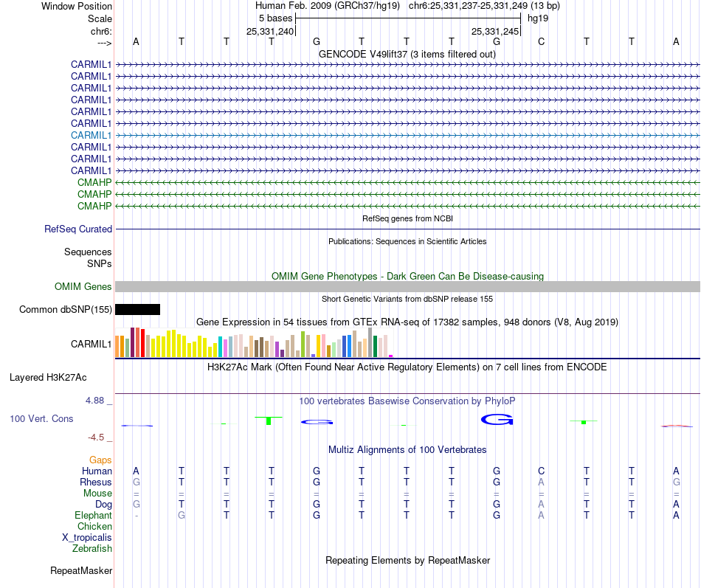Open the Repeating Elements by RepeatMasker title
Viewport: 701px width, 588px height.
[x=408, y=560]
